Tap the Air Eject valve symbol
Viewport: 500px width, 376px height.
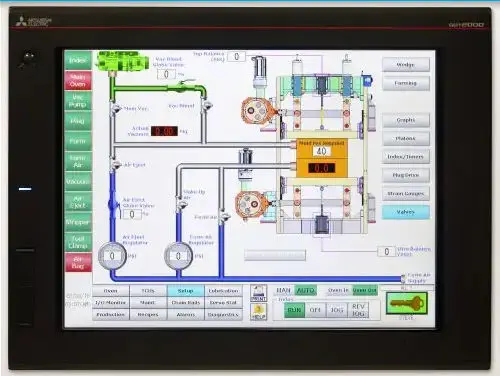(x=116, y=164)
